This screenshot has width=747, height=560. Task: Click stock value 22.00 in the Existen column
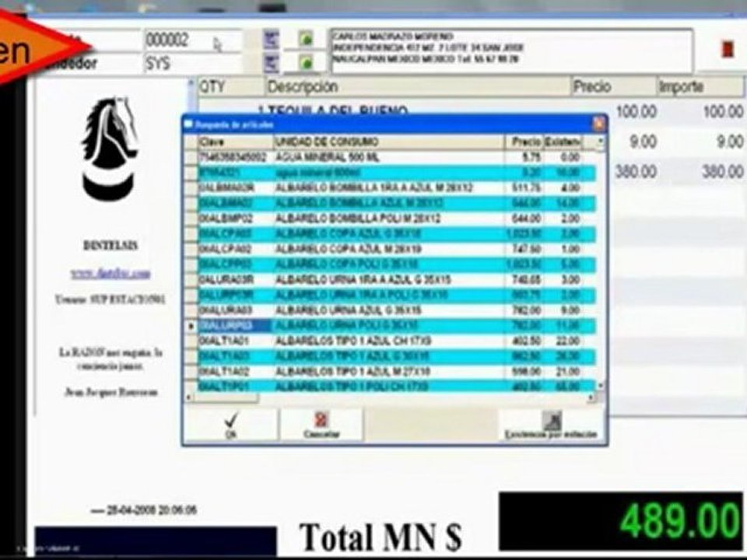click(567, 341)
